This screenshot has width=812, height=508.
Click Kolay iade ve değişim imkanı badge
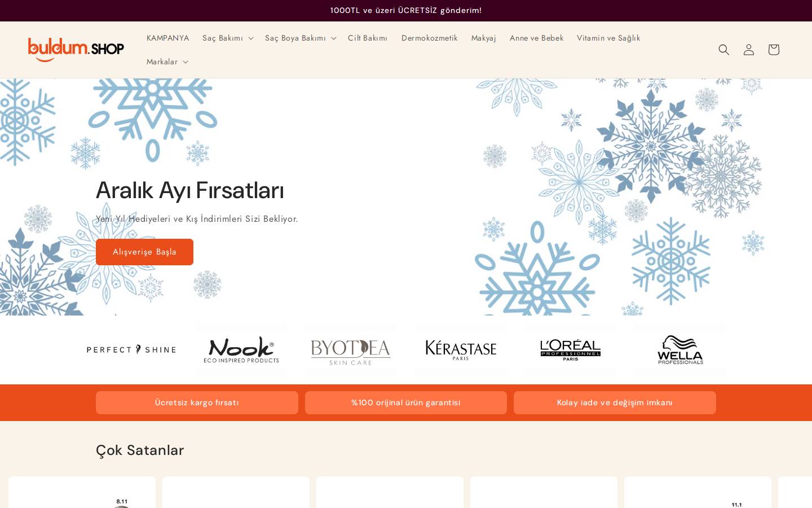pos(615,402)
